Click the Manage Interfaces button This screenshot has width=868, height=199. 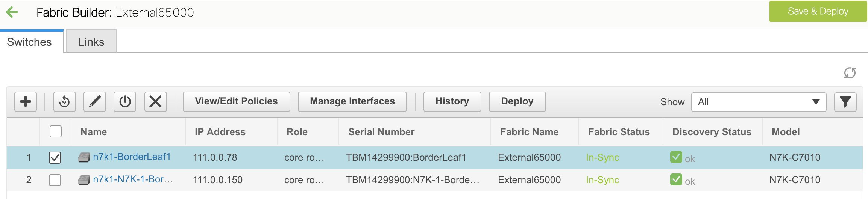pos(352,101)
